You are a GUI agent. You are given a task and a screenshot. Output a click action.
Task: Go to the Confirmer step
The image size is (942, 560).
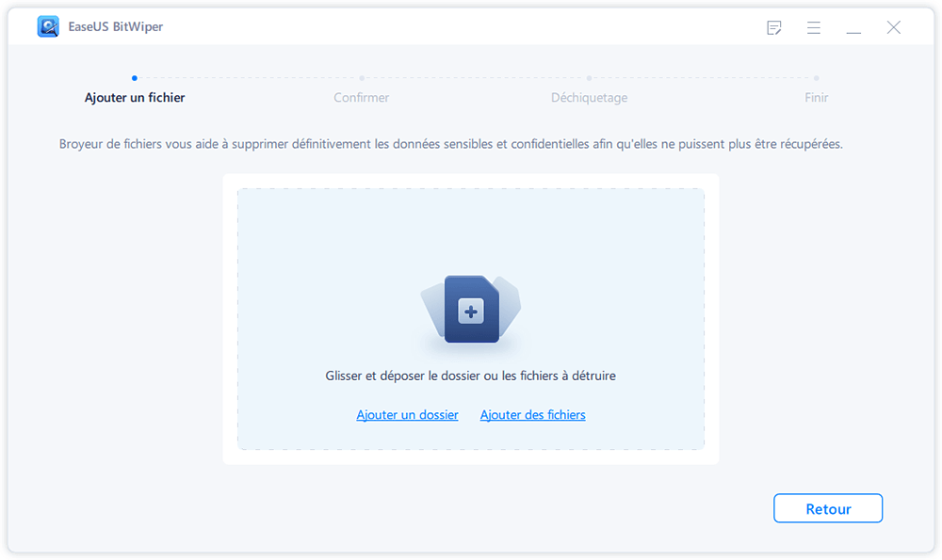[362, 98]
